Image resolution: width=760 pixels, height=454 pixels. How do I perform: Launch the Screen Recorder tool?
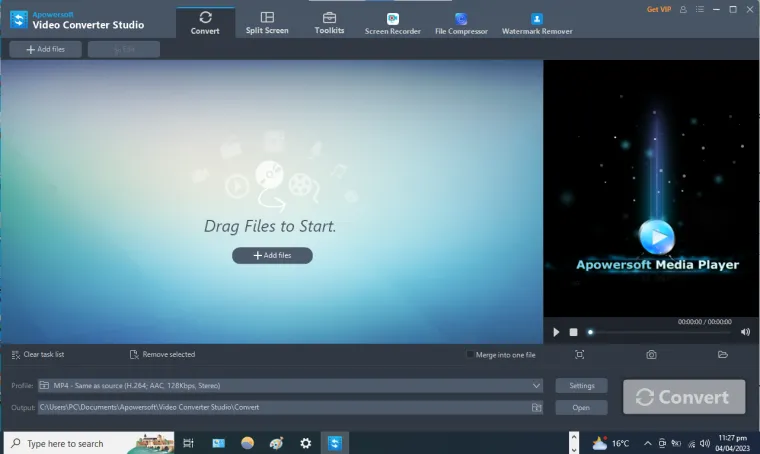393,24
